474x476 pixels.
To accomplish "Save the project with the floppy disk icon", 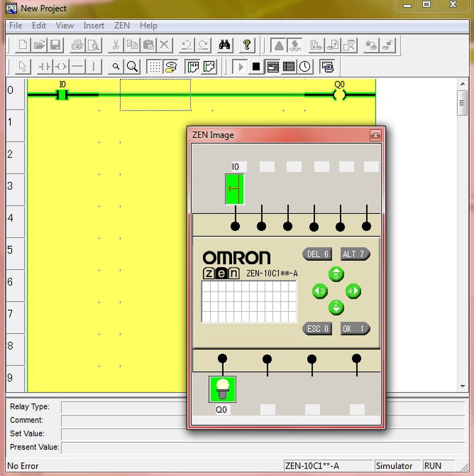I will 55,45.
